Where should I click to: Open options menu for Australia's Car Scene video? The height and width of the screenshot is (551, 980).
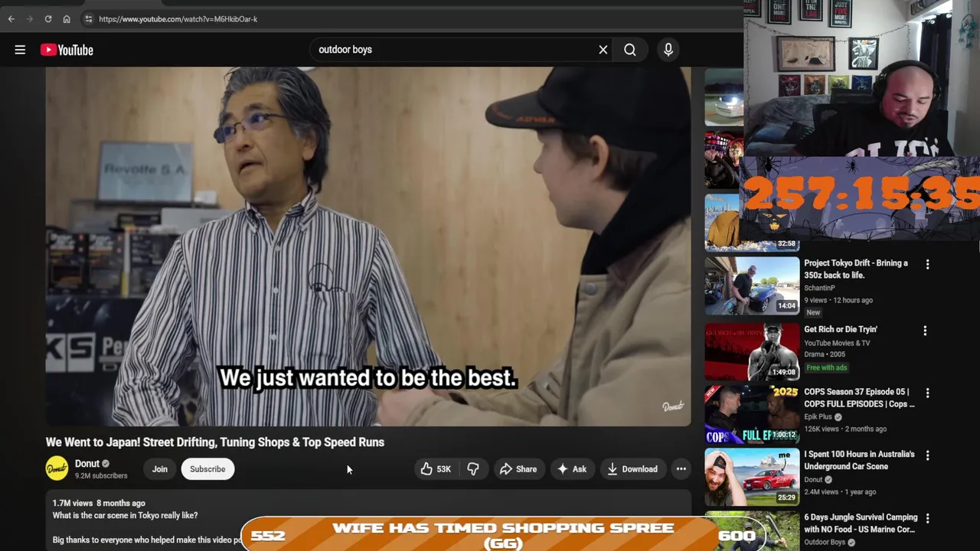[x=927, y=456]
